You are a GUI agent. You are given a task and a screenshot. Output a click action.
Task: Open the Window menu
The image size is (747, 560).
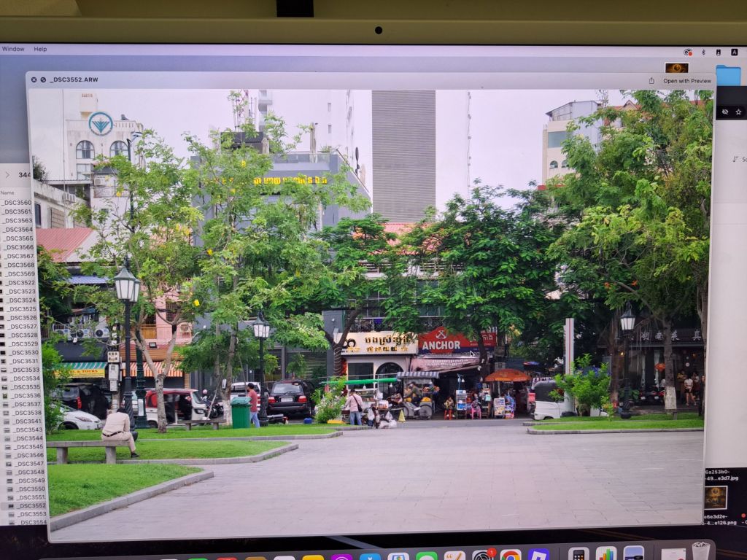[12, 49]
